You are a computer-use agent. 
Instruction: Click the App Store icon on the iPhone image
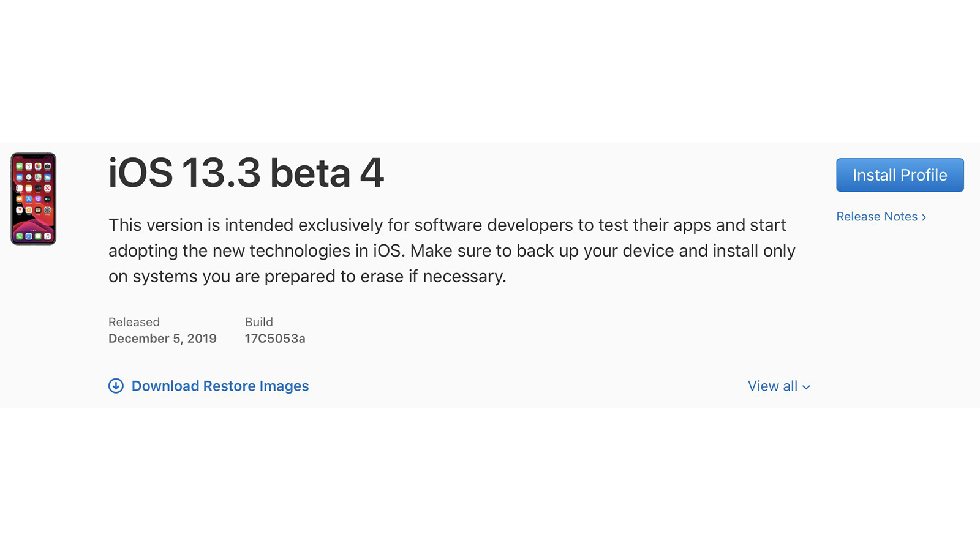pos(29,199)
